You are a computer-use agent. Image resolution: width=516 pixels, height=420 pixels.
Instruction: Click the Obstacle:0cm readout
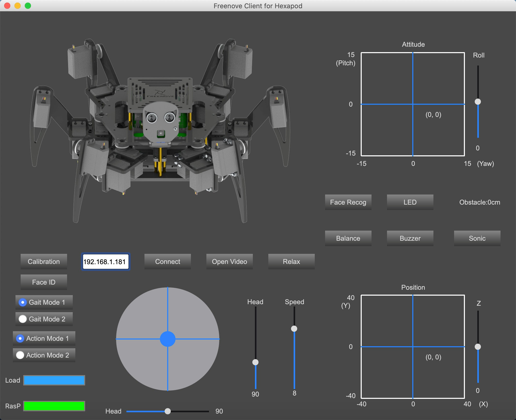pyautogui.click(x=480, y=202)
